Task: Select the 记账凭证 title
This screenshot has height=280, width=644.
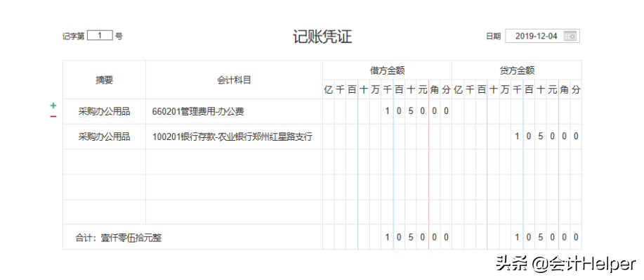Action: pyautogui.click(x=322, y=37)
